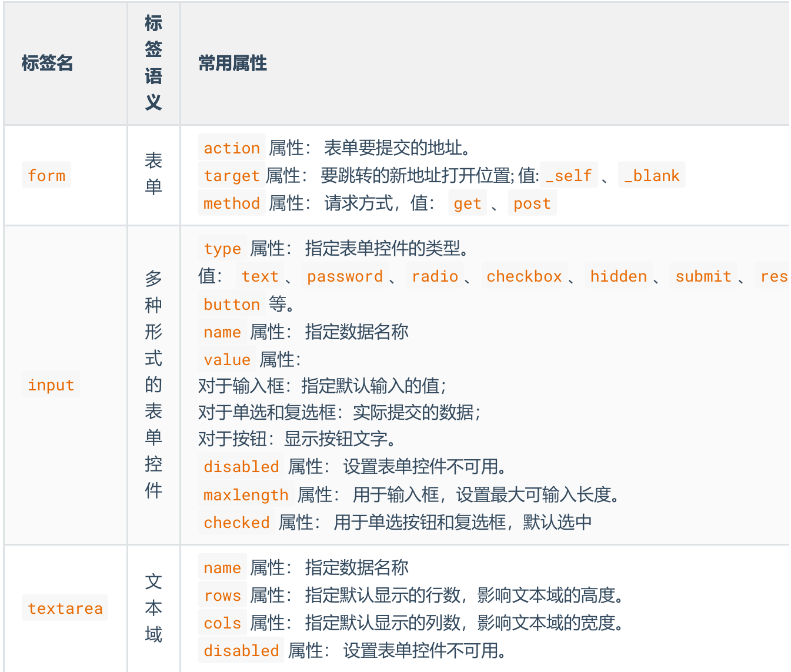Viewport: 791px width, 672px height.
Task: Select the 'hidden' type value label
Action: [x=618, y=276]
